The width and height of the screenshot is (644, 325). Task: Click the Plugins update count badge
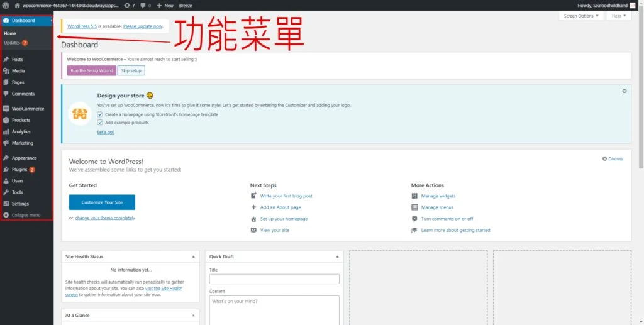click(x=32, y=170)
